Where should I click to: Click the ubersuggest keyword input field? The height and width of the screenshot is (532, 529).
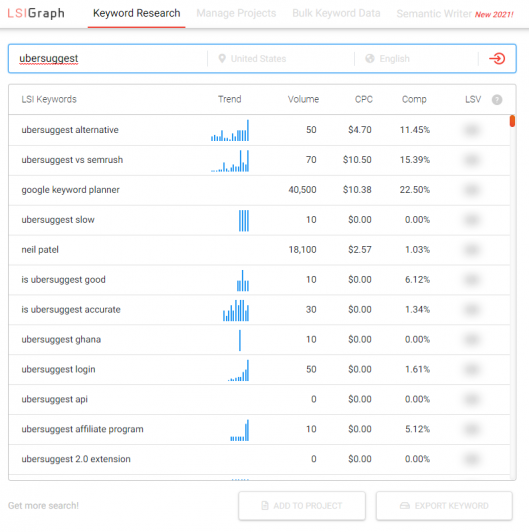pos(108,58)
